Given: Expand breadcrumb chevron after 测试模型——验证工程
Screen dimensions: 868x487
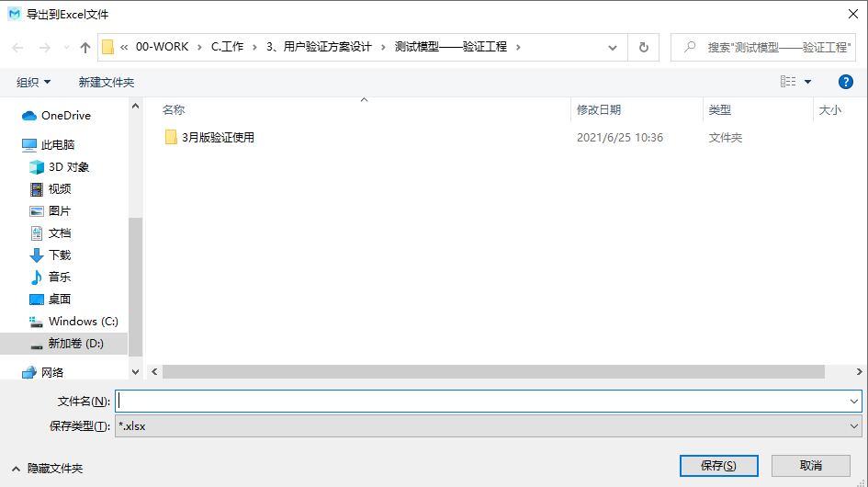Looking at the screenshot, I should [518, 48].
